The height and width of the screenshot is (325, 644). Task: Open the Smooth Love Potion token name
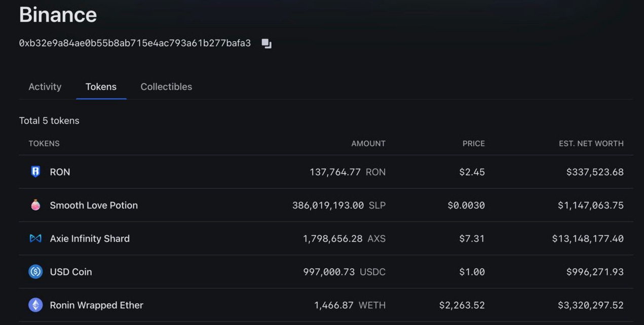pyautogui.click(x=94, y=205)
